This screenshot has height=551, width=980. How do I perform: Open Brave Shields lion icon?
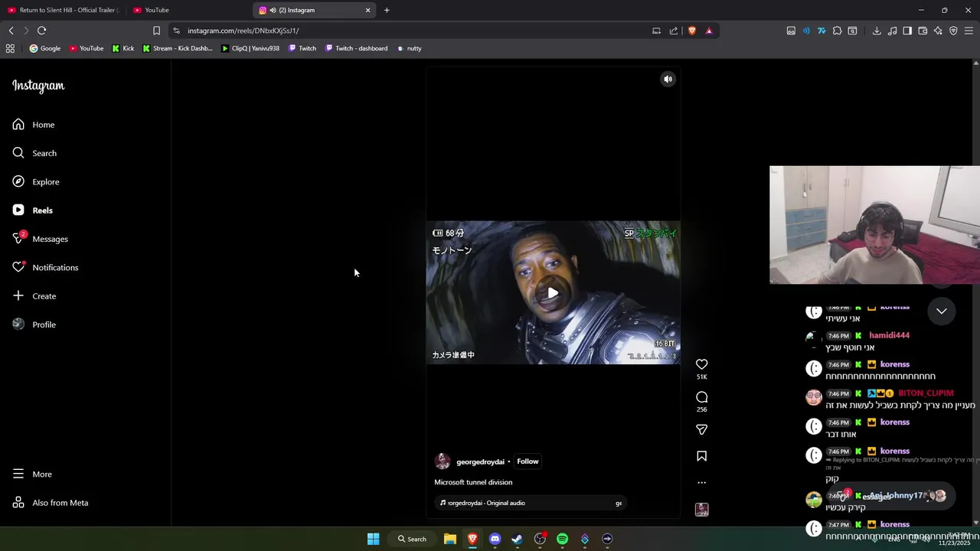pos(692,31)
